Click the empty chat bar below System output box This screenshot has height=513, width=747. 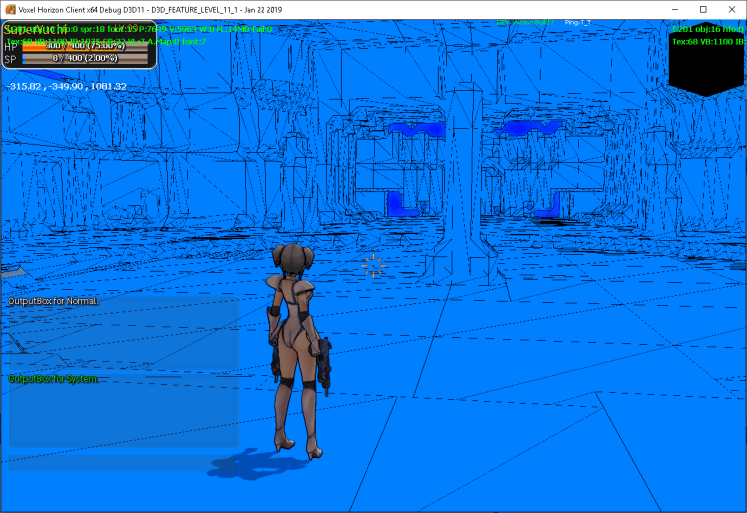click(x=123, y=460)
